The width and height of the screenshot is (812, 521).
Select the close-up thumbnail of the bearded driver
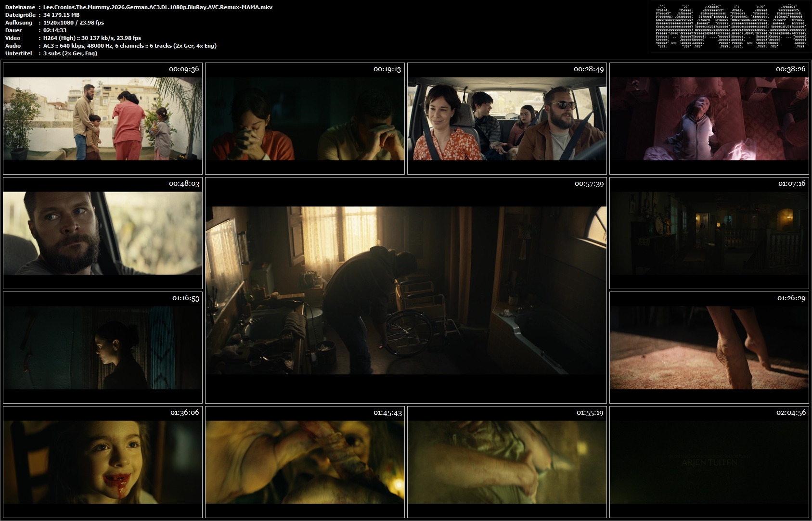103,233
